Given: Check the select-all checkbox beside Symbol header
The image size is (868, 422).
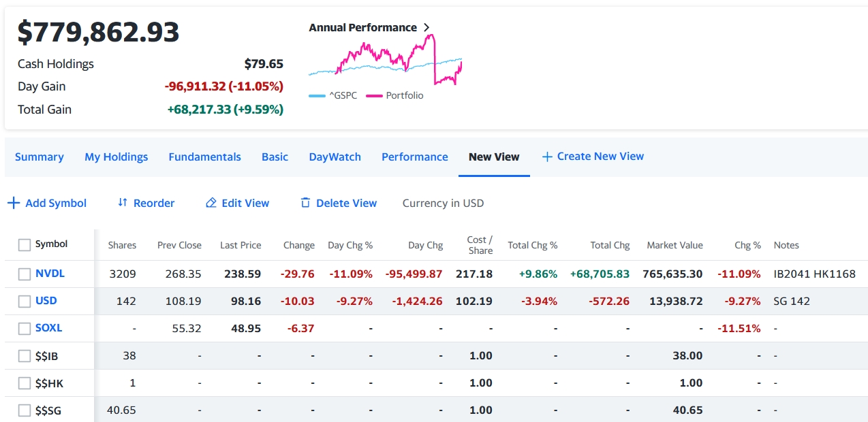Looking at the screenshot, I should [x=25, y=245].
